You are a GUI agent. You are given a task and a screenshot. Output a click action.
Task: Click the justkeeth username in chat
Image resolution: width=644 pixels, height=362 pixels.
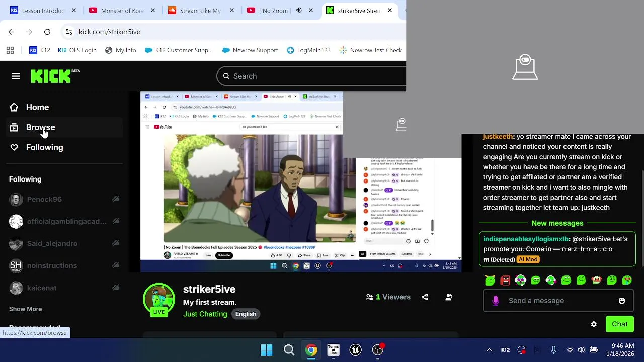(x=498, y=137)
